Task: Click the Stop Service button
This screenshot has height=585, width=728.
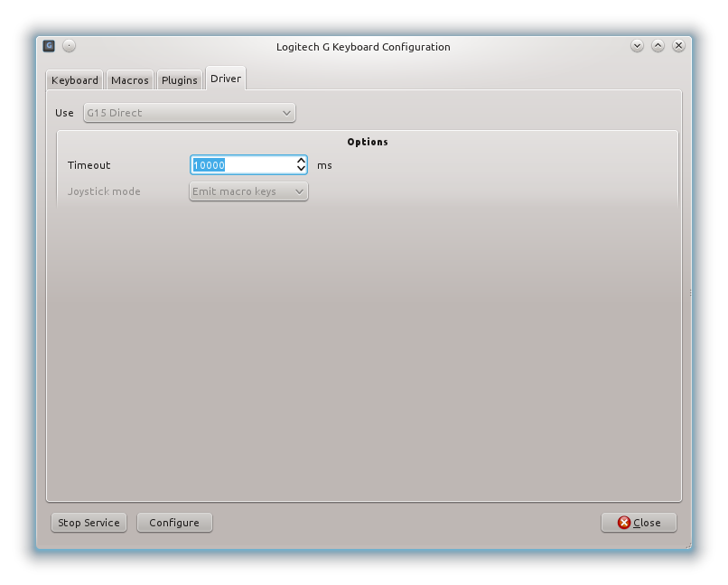Action: click(89, 523)
